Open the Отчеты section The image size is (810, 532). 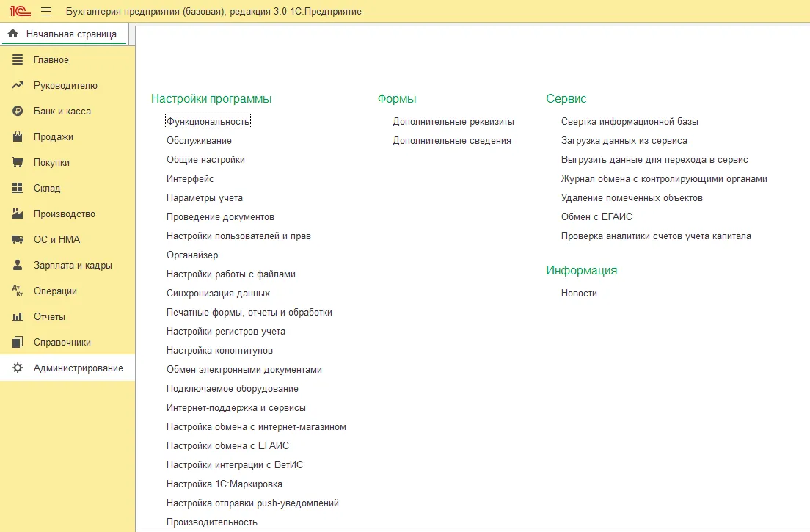(x=50, y=316)
